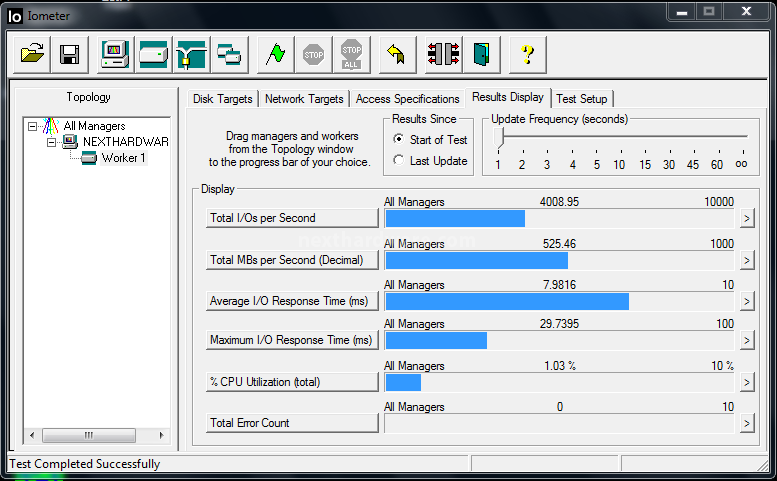This screenshot has width=777, height=481.
Task: Select Start of Test radio button
Action: click(398, 139)
